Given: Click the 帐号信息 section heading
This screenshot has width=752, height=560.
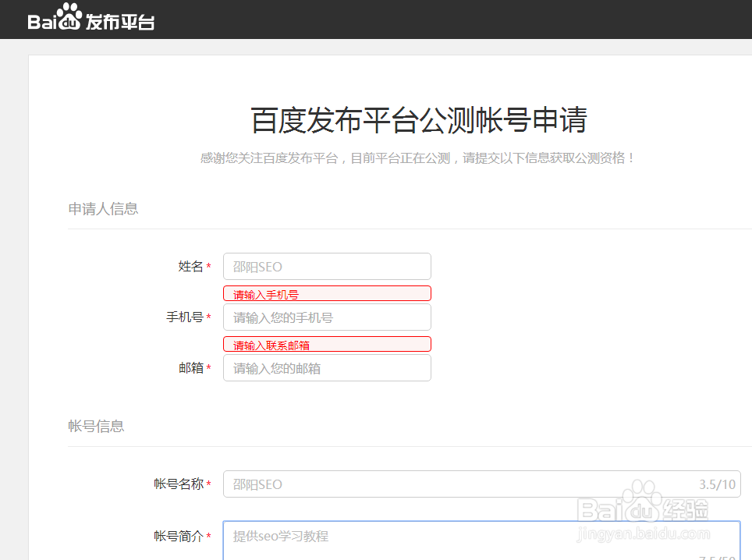Looking at the screenshot, I should point(96,426).
